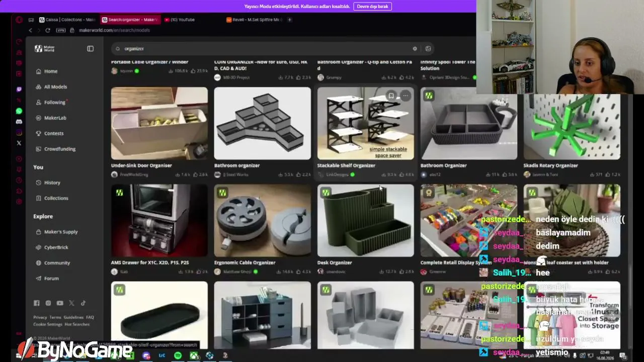Open the Under-Sink Door Organiser thumbnail

coord(159,124)
